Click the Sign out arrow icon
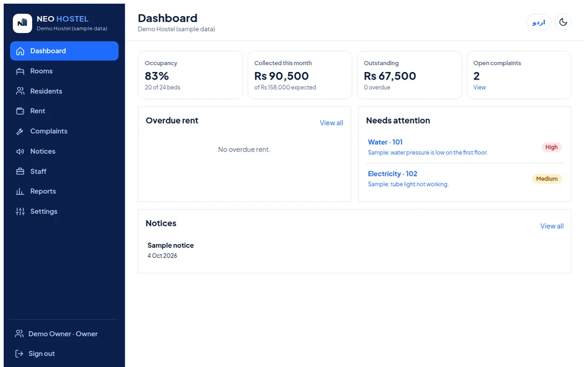Viewport: 588px width, 367px height. point(19,354)
